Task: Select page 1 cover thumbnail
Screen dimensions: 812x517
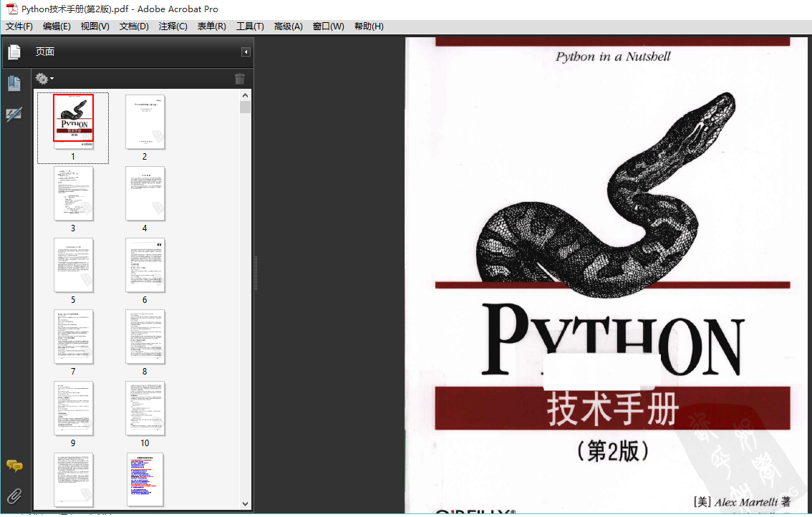Action: click(x=74, y=122)
